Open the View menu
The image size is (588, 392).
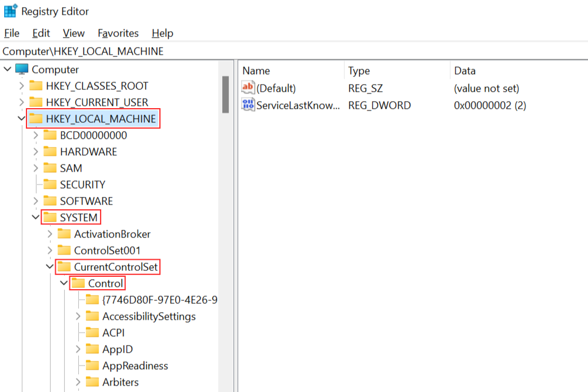pyautogui.click(x=73, y=33)
